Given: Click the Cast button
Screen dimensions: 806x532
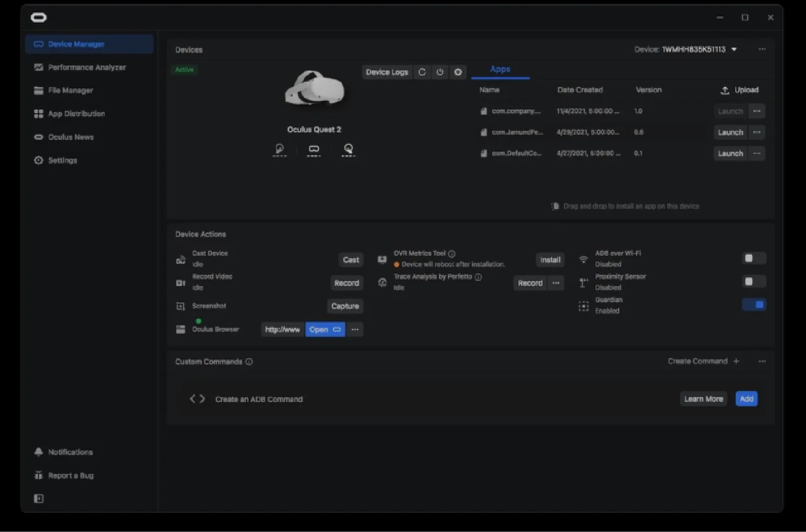Looking at the screenshot, I should [351, 260].
